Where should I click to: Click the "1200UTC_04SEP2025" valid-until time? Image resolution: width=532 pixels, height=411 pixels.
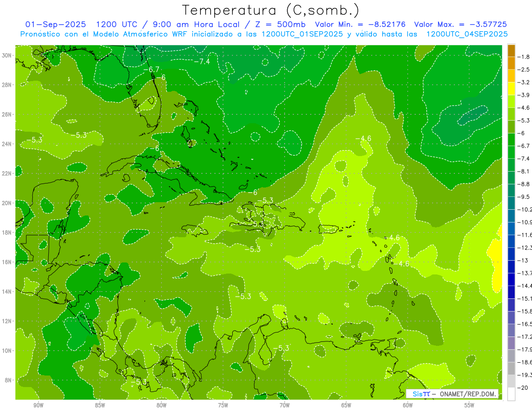click(467, 34)
